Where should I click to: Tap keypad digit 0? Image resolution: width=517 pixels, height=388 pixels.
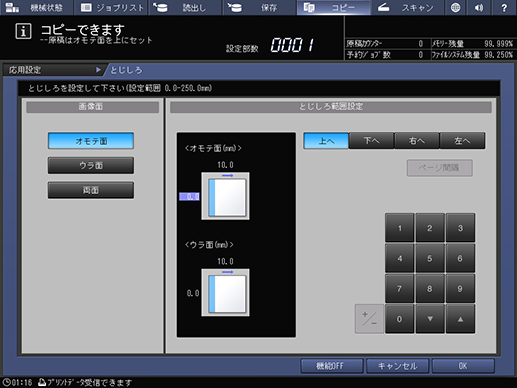click(400, 319)
